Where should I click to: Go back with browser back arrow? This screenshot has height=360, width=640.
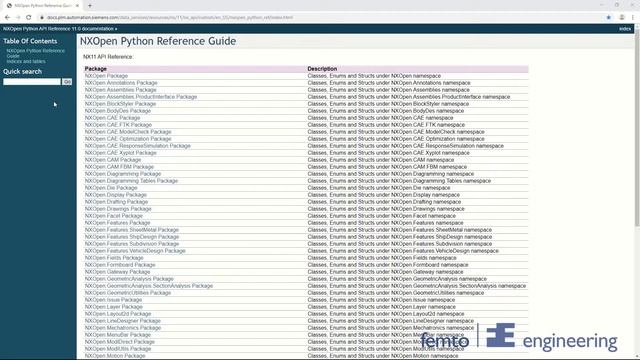[x=7, y=18]
